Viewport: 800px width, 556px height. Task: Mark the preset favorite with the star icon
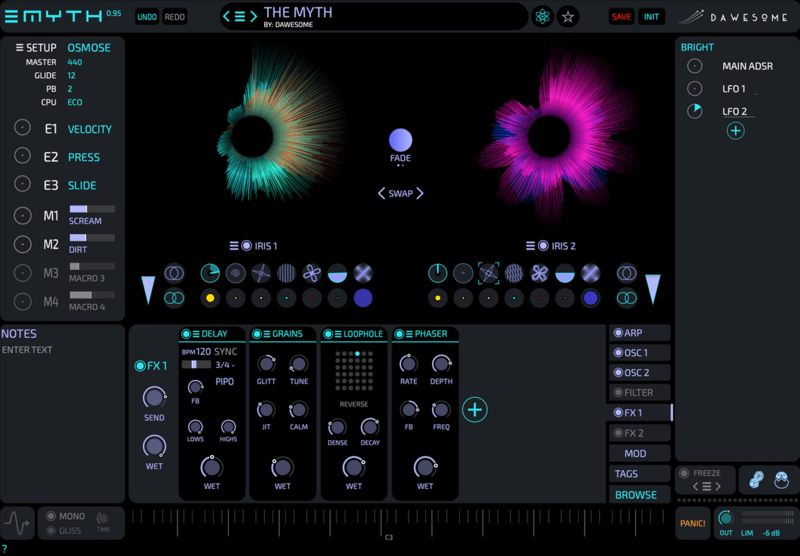point(568,16)
